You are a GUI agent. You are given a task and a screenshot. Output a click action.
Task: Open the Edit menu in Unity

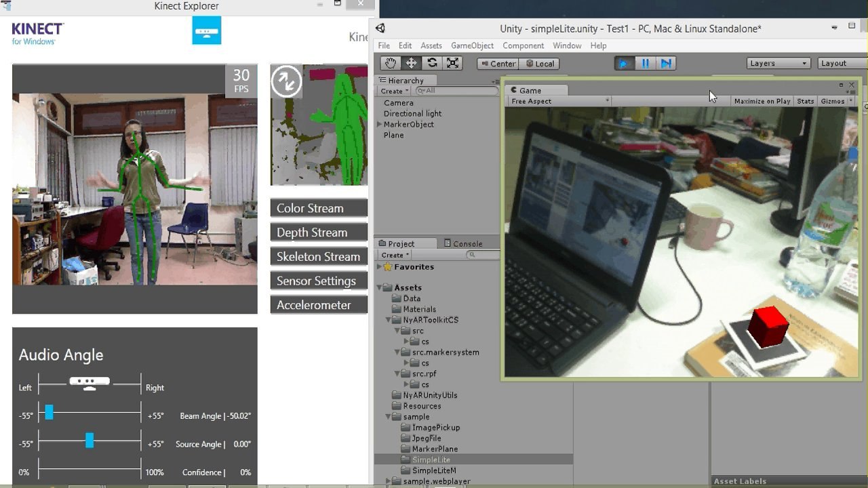405,45
